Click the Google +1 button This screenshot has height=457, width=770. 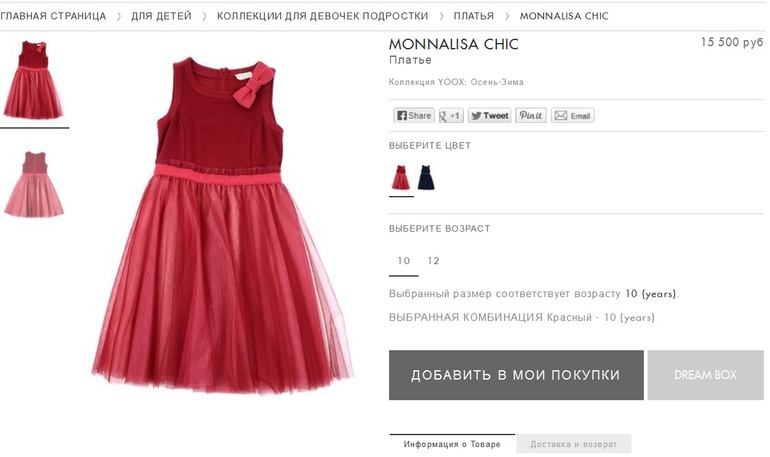pos(451,115)
